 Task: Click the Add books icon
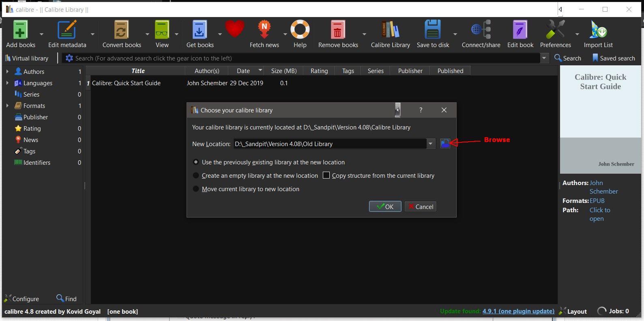[x=20, y=30]
